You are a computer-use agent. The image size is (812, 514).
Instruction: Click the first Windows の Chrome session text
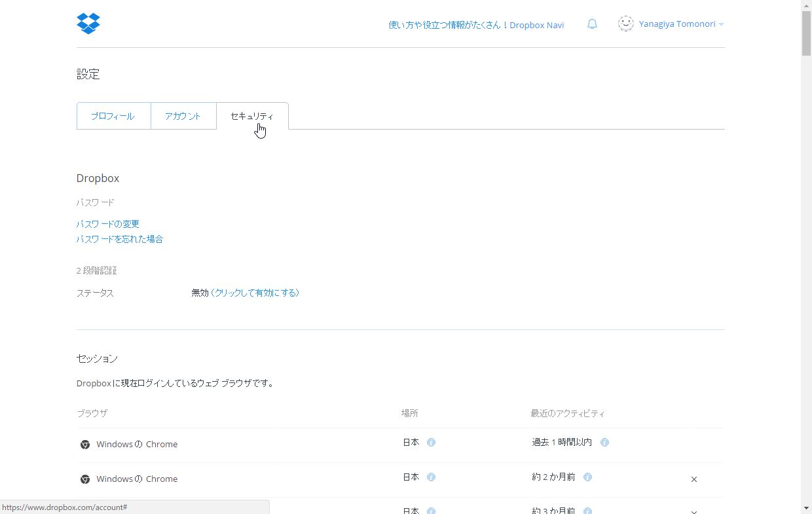click(x=137, y=445)
